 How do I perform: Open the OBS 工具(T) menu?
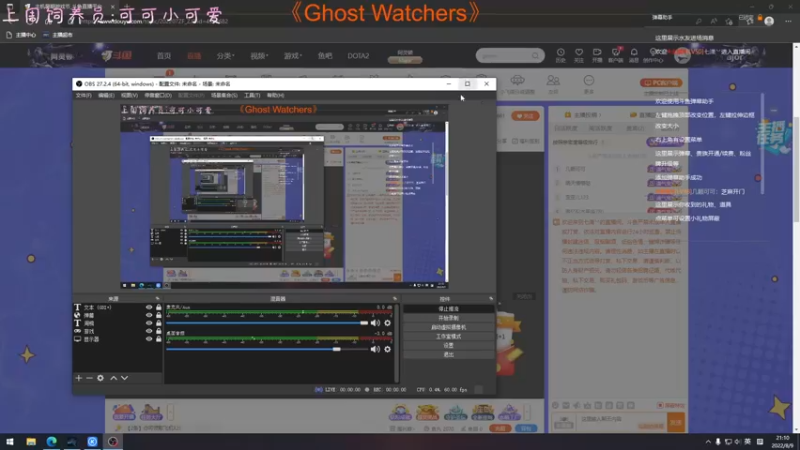point(252,95)
